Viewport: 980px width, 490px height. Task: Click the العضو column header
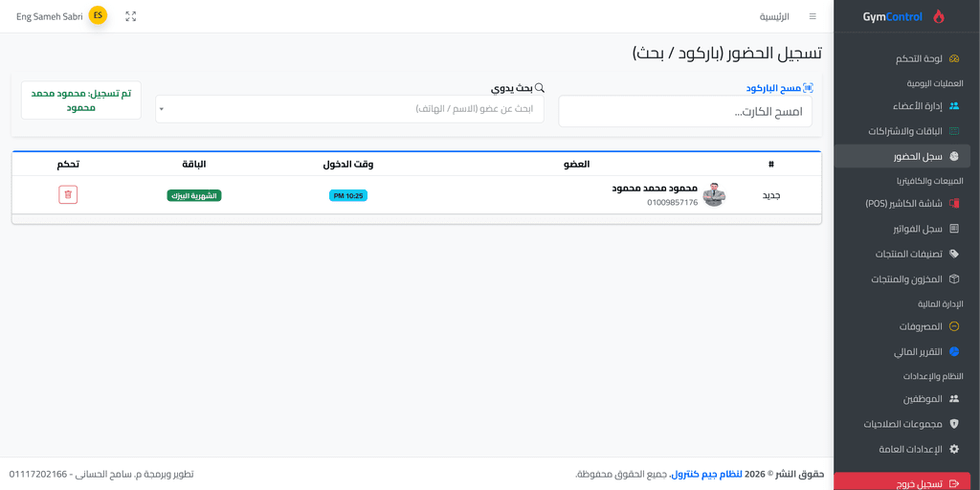tap(577, 165)
